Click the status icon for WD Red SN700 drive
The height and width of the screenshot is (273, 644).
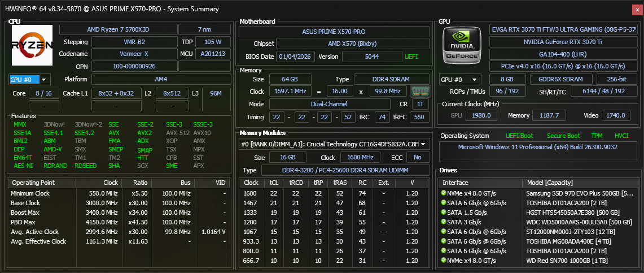[444, 260]
